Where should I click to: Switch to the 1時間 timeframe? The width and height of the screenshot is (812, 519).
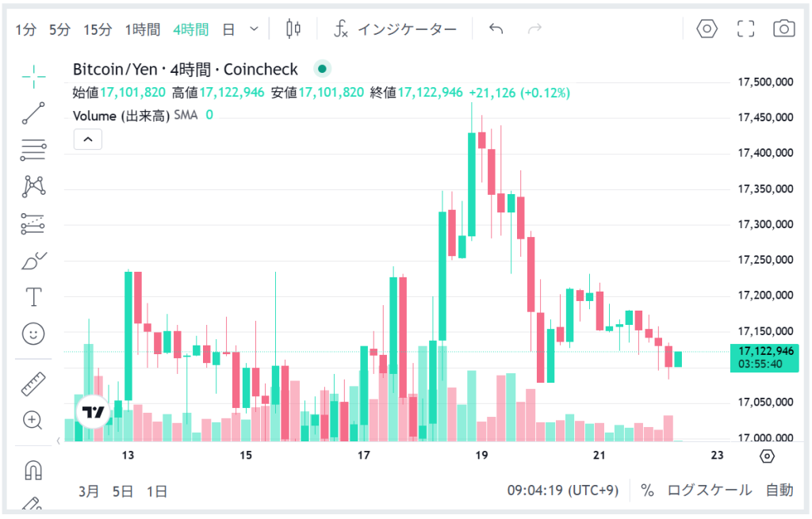[x=143, y=30]
